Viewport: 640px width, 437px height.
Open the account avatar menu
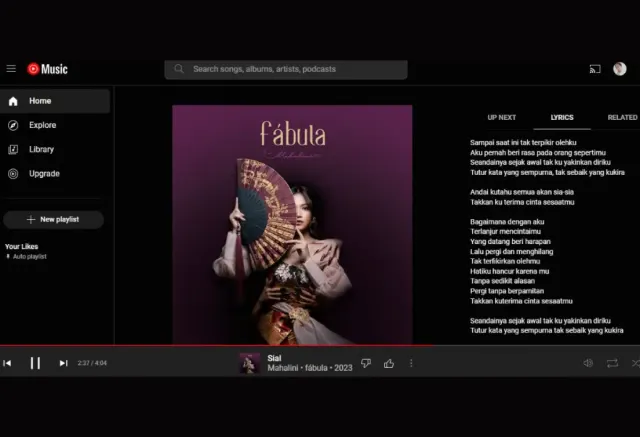620,69
